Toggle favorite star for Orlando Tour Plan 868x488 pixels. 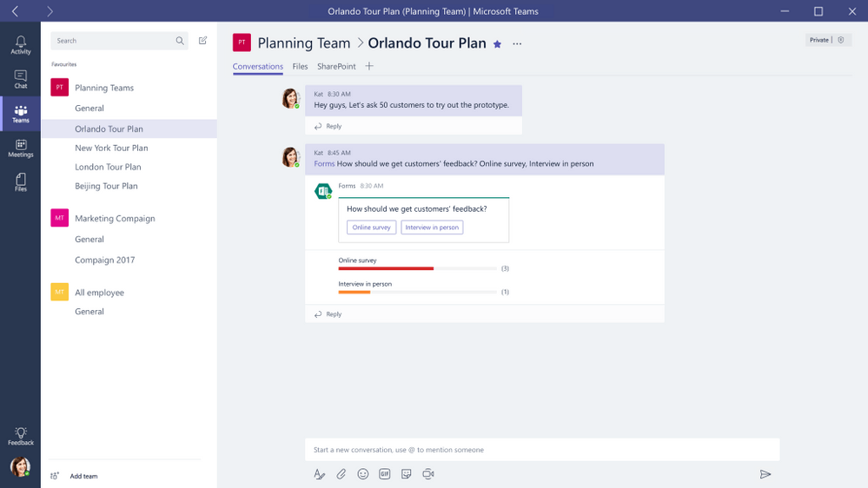(x=498, y=44)
